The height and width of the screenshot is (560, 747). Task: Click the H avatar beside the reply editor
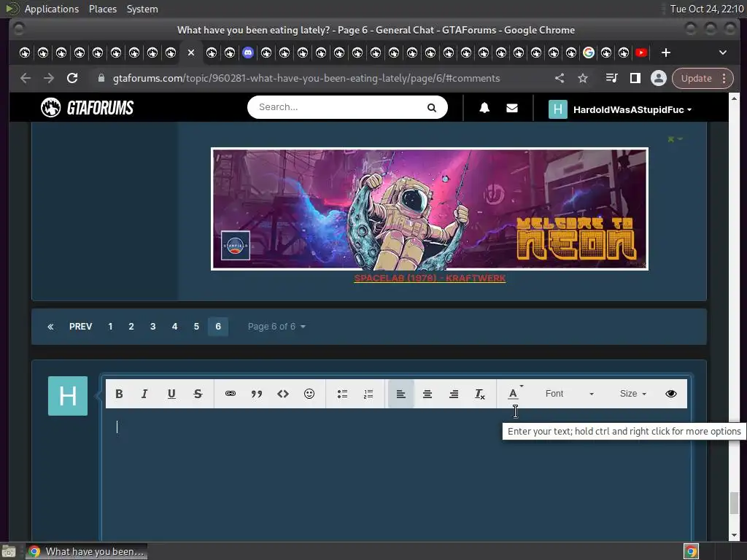click(68, 396)
